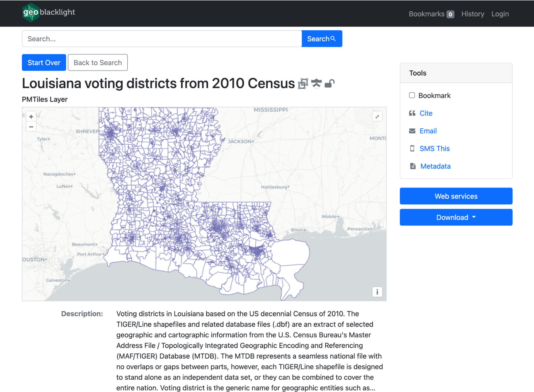Zoom out on the map
Screen dimensions: 534x392
point(31,127)
